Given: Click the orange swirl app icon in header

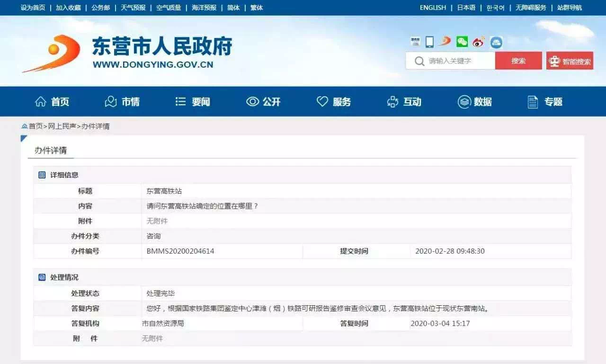Looking at the screenshot, I should pyautogui.click(x=445, y=42).
